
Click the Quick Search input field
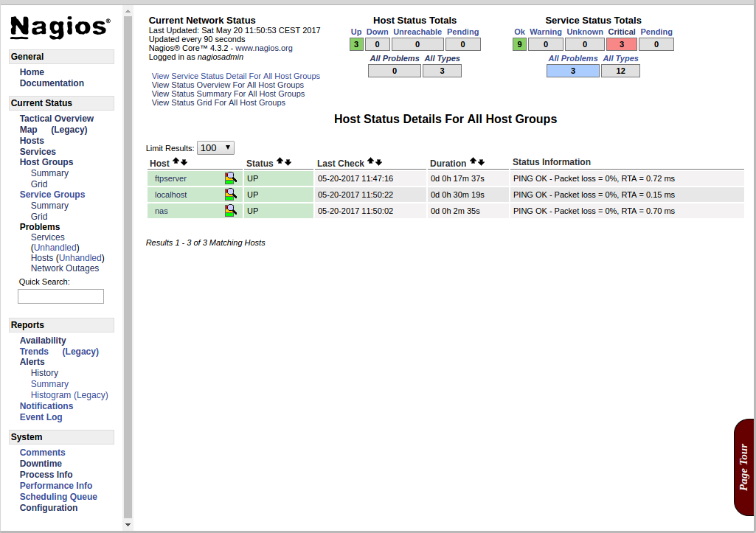pyautogui.click(x=60, y=296)
